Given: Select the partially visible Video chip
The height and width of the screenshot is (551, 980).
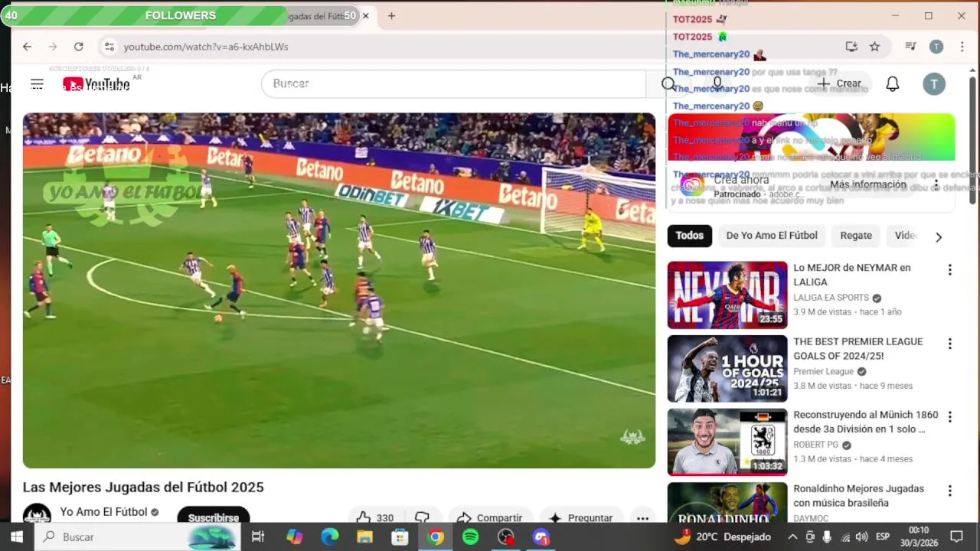Looking at the screenshot, I should [905, 236].
